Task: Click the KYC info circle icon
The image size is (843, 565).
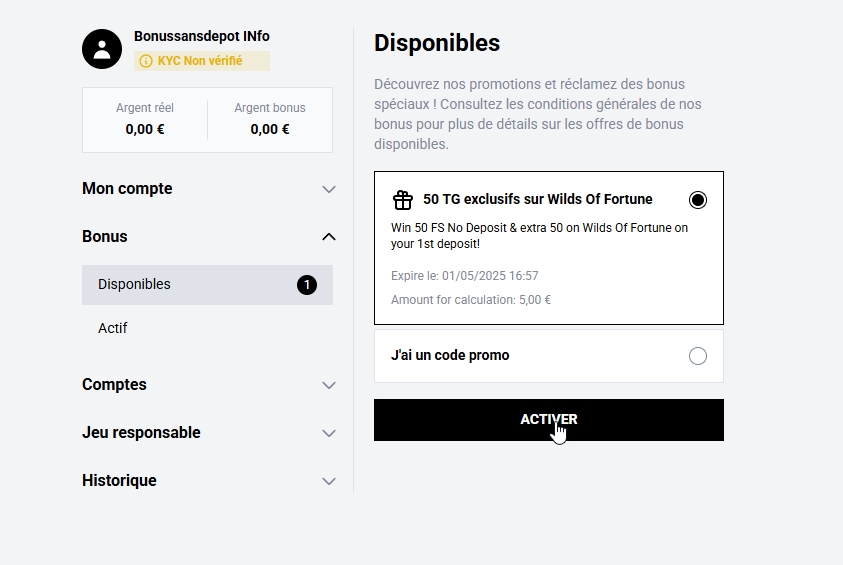Action: (x=146, y=61)
